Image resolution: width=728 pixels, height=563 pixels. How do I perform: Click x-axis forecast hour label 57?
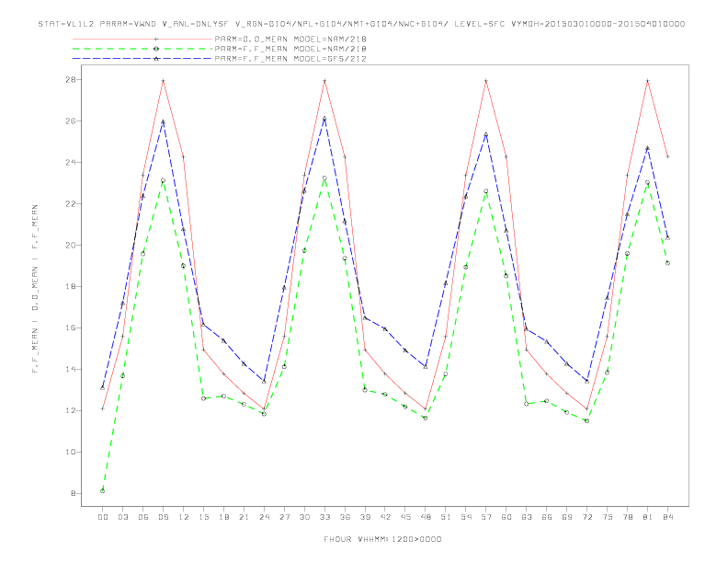pos(486,517)
